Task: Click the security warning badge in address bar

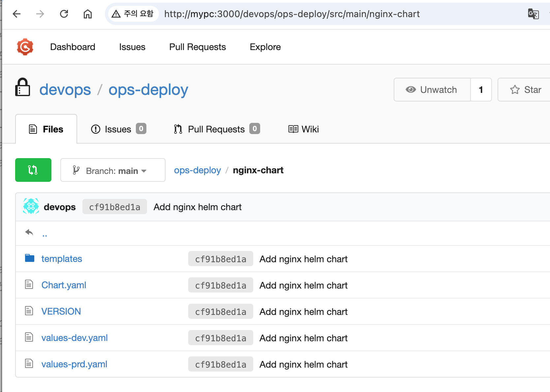Action: click(x=133, y=14)
